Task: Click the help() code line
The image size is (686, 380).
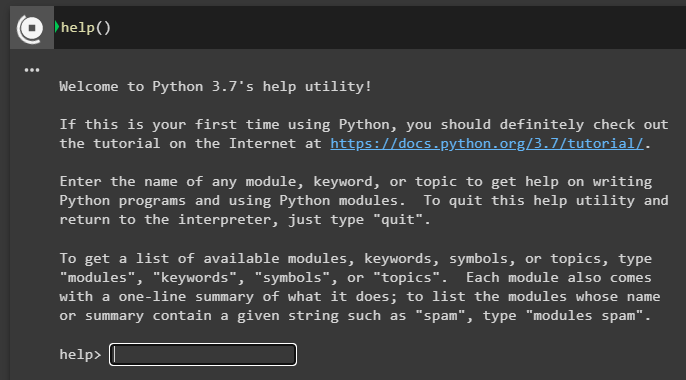Action: tap(86, 28)
